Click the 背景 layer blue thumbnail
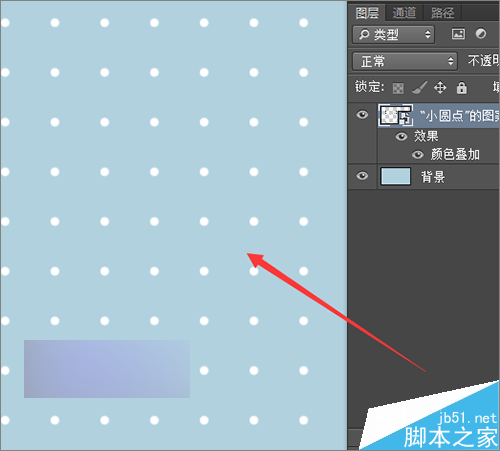 [396, 176]
